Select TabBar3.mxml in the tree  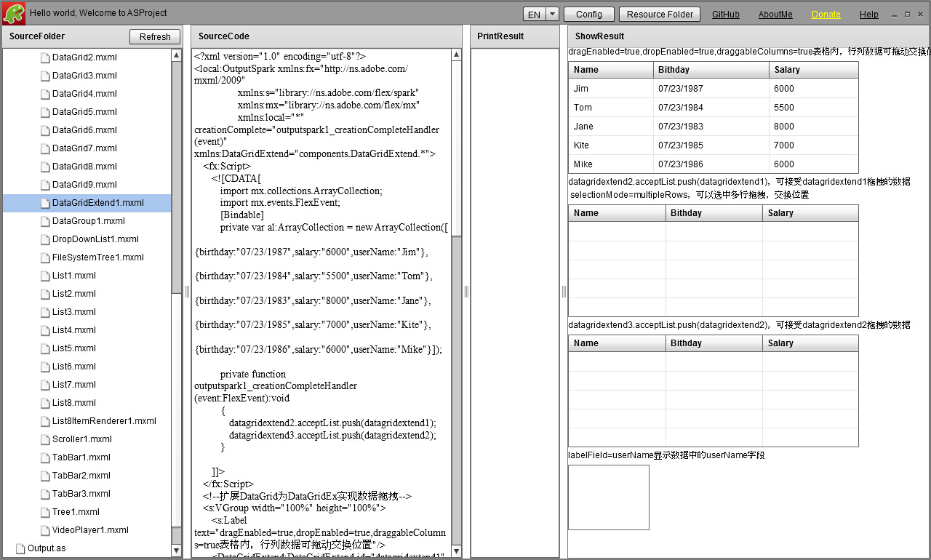click(x=87, y=494)
